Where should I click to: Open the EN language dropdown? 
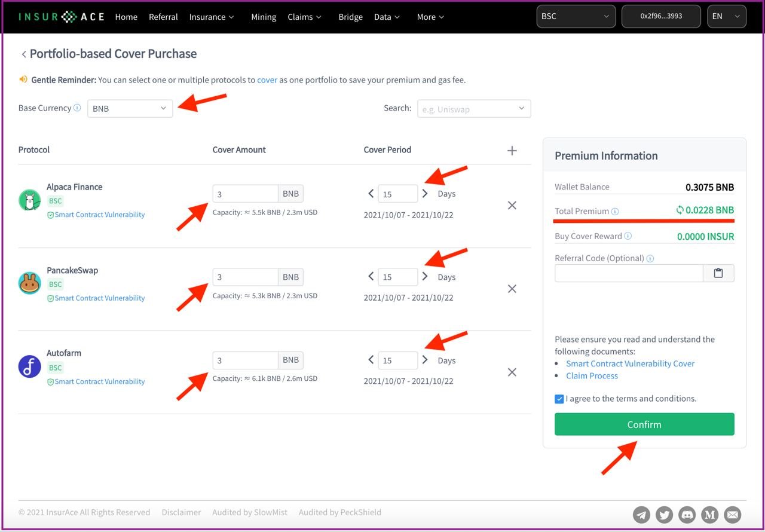(x=726, y=17)
